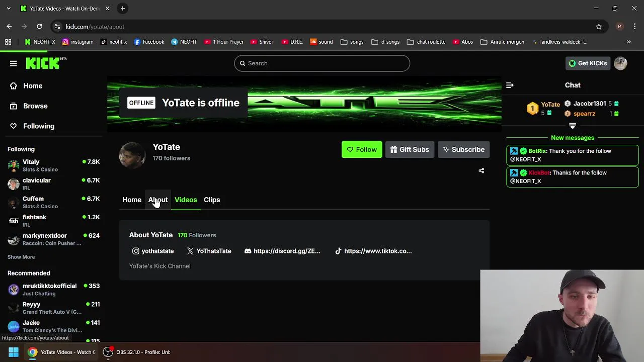Open Reyyy recommended channel
The image size is (644, 362).
(53, 308)
